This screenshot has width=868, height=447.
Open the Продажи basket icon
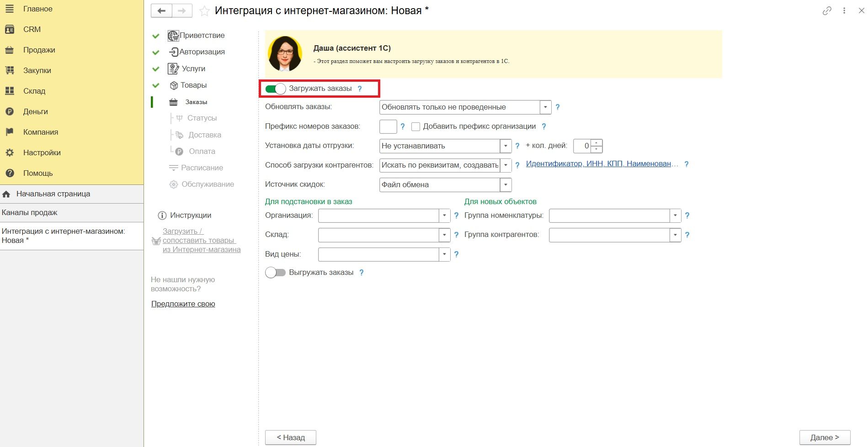click(x=10, y=50)
